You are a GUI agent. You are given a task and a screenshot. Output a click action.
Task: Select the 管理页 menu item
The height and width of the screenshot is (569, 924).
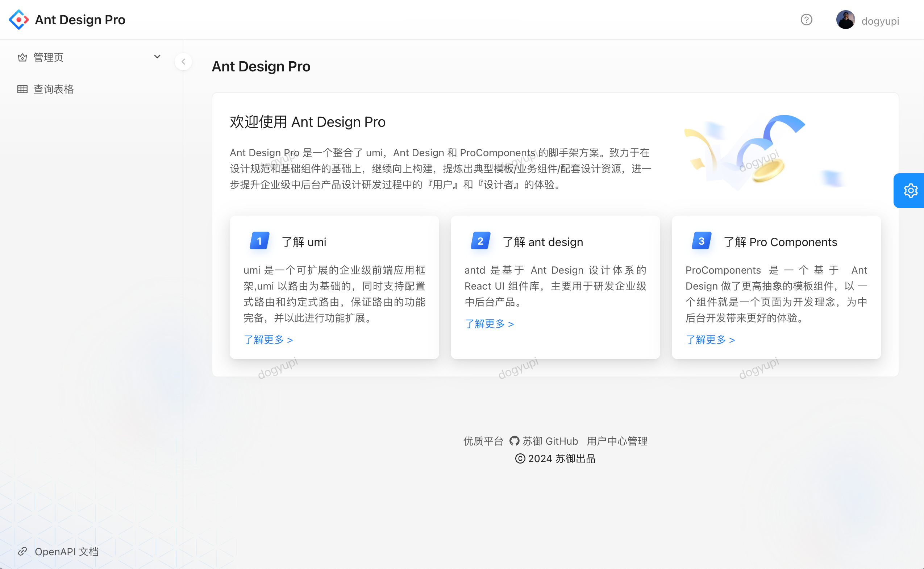(x=49, y=58)
